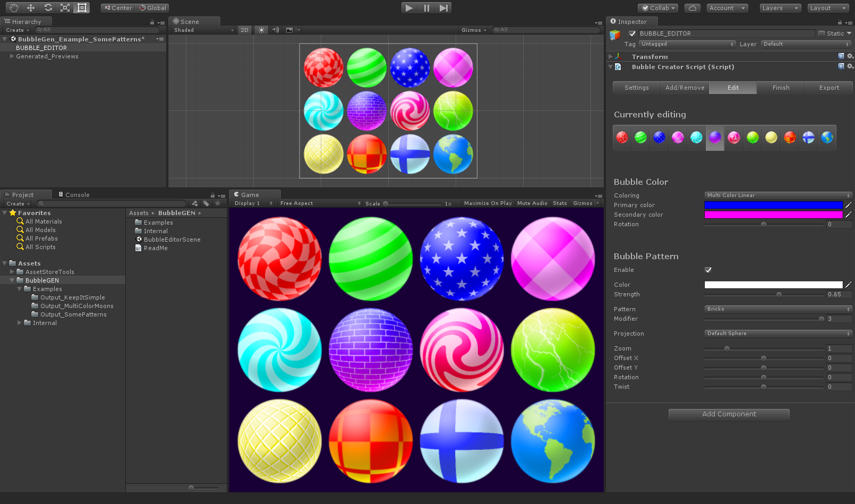
Task: Select the Rect Transform tool
Action: (81, 7)
